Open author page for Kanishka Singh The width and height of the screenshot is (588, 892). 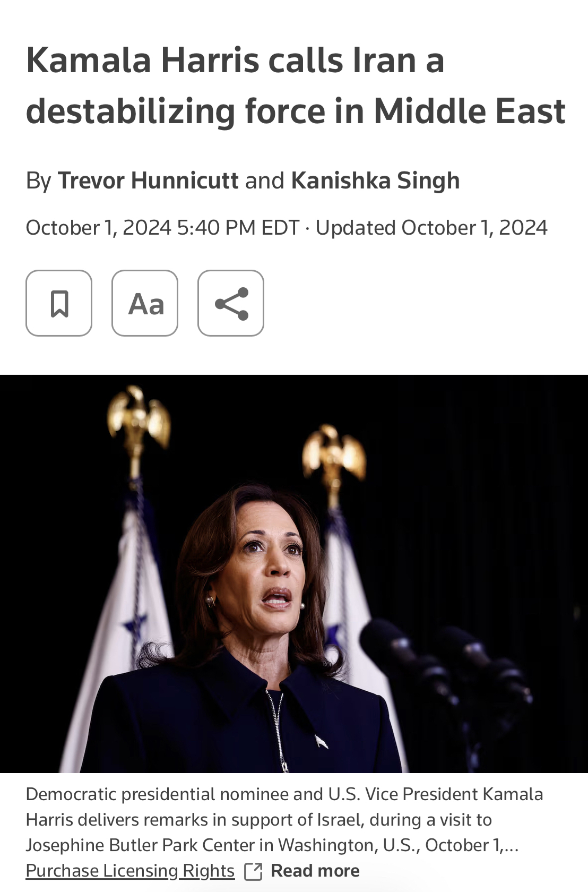point(375,181)
